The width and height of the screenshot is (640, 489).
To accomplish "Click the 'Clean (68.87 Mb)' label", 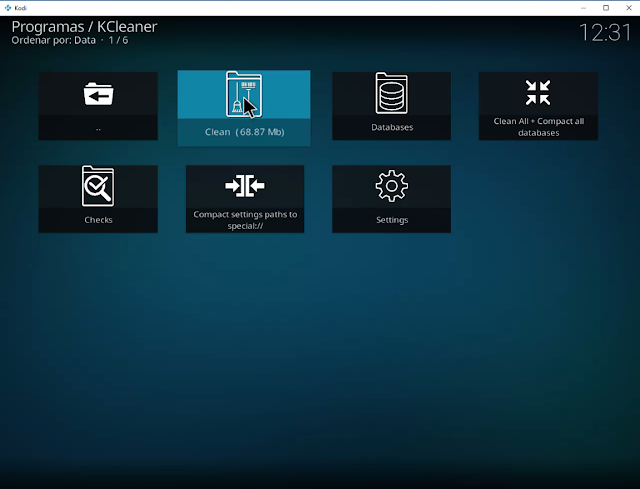I will pyautogui.click(x=244, y=132).
